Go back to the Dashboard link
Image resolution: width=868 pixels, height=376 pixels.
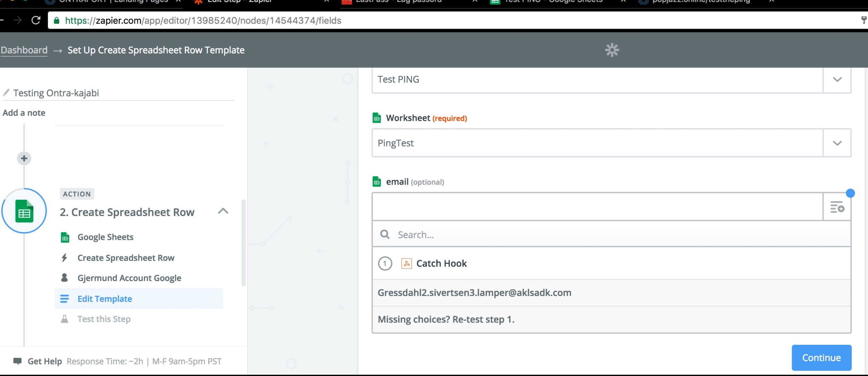tap(24, 50)
